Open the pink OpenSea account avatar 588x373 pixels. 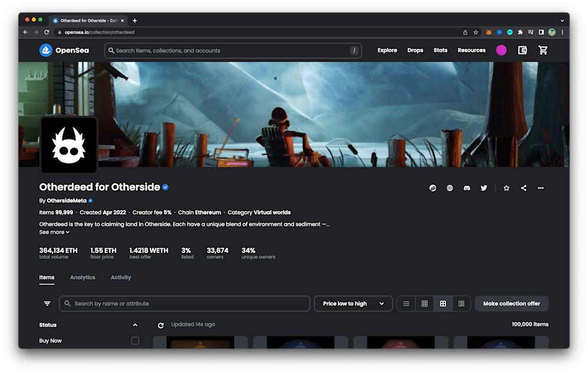pyautogui.click(x=501, y=50)
